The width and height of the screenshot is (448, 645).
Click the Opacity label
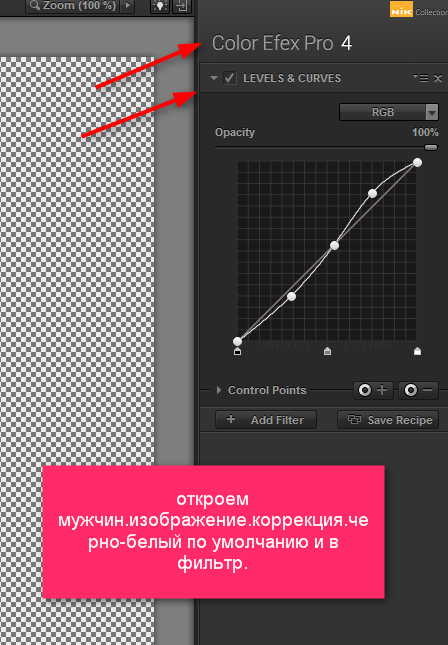235,132
